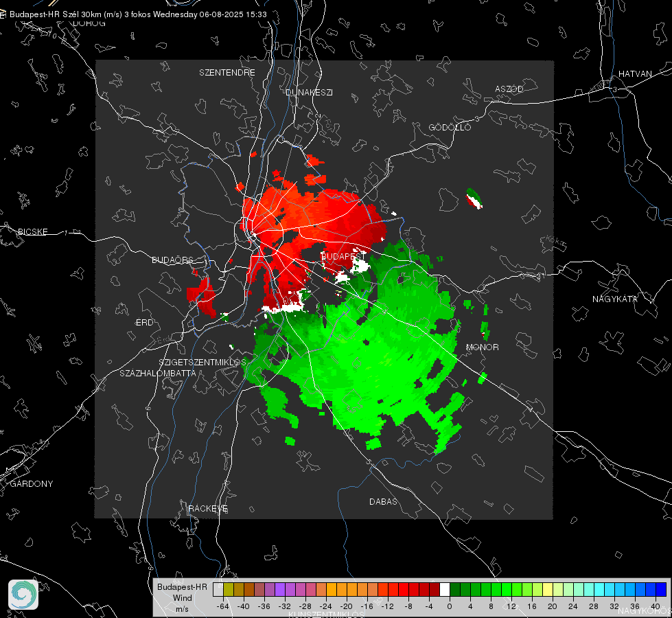672x618 pixels.
Task: Click the DUNAKESZI town label
Action: [309, 93]
